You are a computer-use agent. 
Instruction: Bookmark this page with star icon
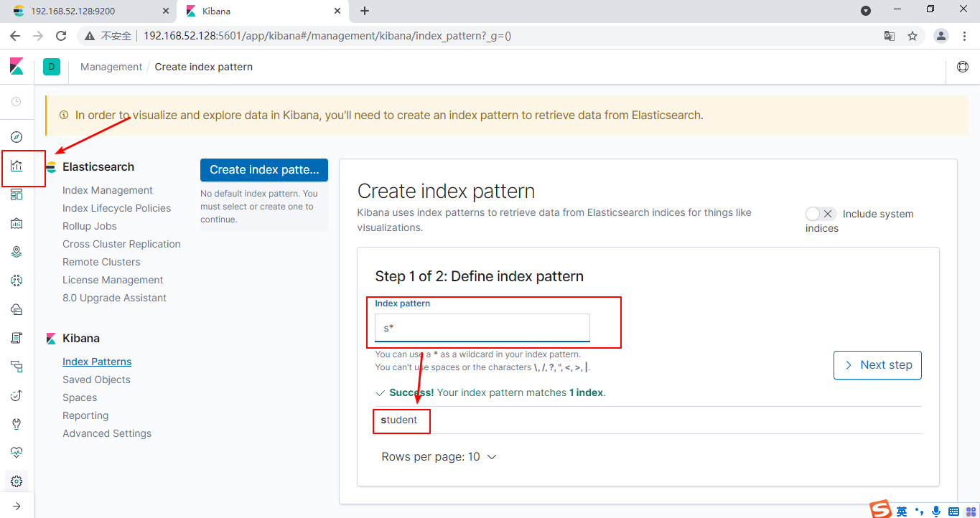coord(913,36)
